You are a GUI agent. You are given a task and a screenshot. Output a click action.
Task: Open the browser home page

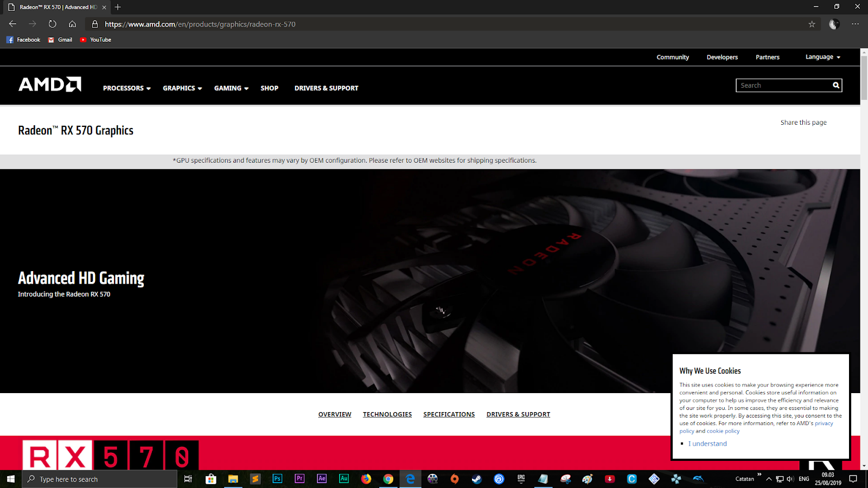tap(72, 24)
